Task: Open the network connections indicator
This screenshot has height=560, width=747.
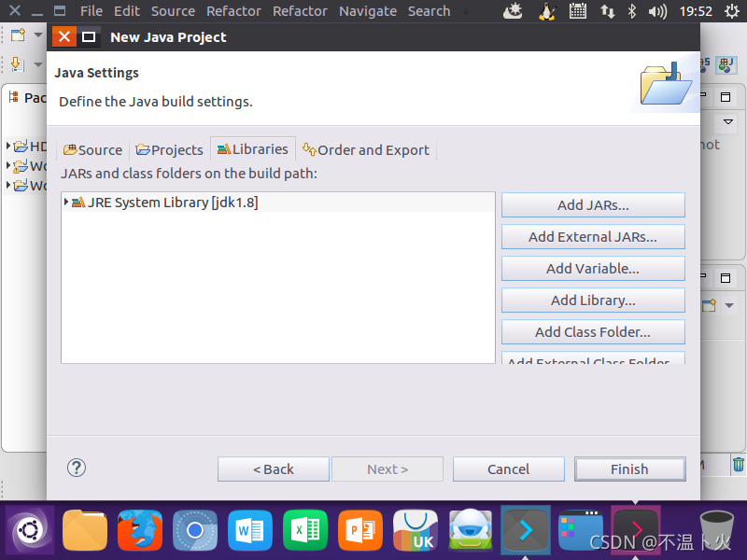Action: pyautogui.click(x=608, y=11)
